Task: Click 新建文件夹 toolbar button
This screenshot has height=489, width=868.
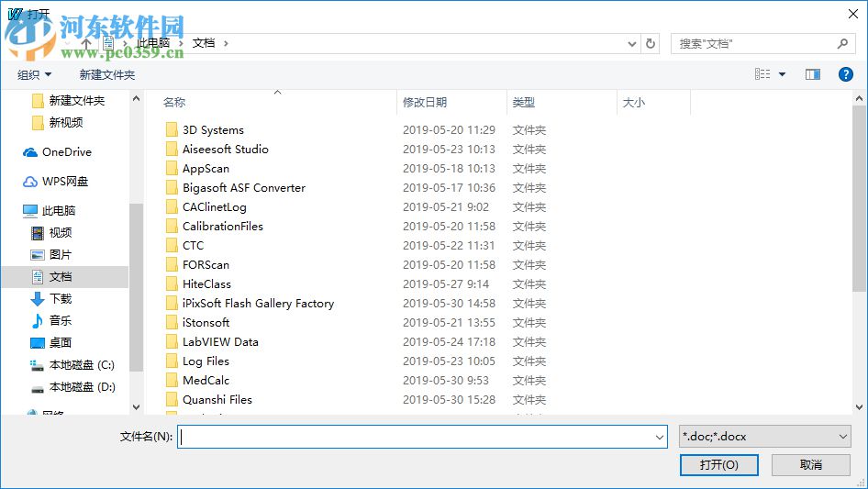Action: [x=106, y=74]
